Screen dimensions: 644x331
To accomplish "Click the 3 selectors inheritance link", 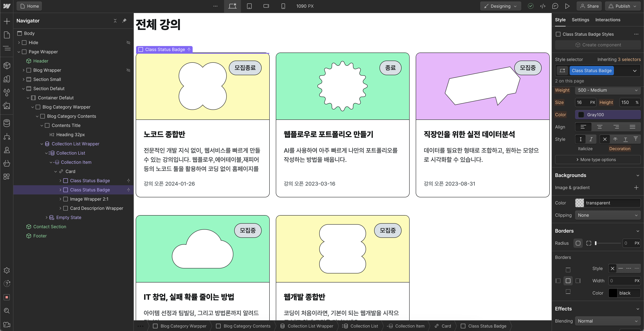I will [629, 59].
